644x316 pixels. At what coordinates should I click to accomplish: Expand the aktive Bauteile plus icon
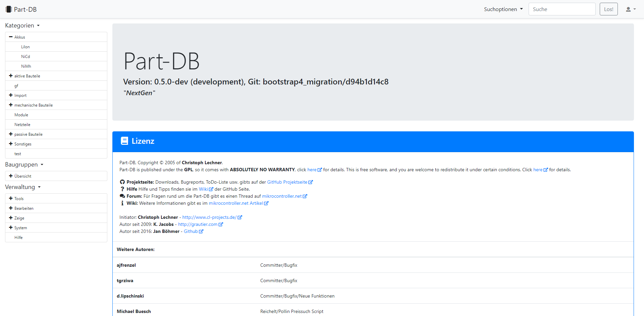click(11, 76)
